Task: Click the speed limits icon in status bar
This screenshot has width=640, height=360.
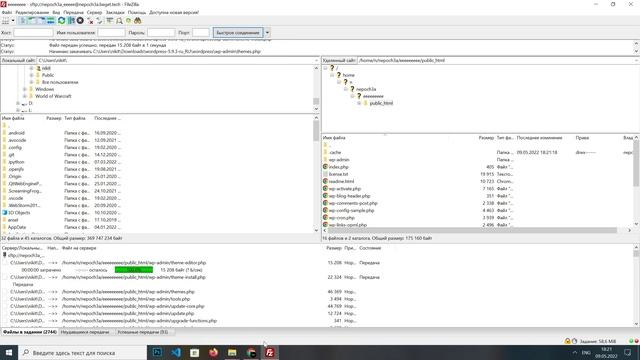Action: 574,341
